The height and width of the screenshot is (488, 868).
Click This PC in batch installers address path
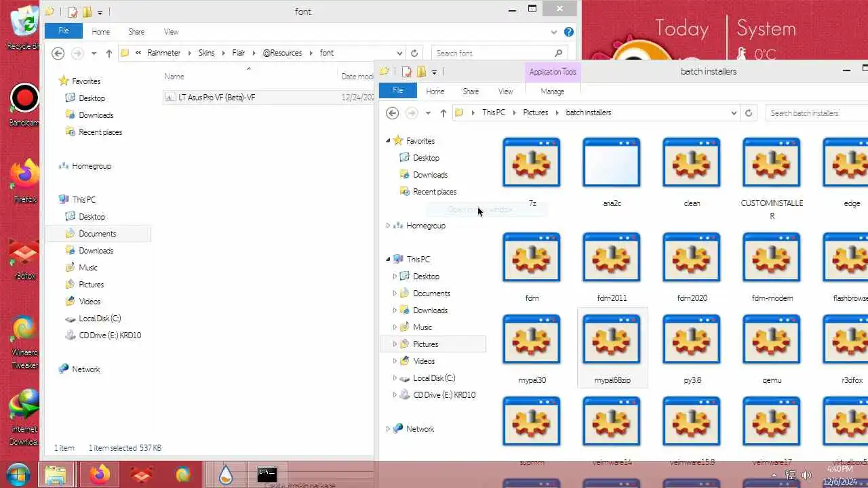pyautogui.click(x=494, y=113)
